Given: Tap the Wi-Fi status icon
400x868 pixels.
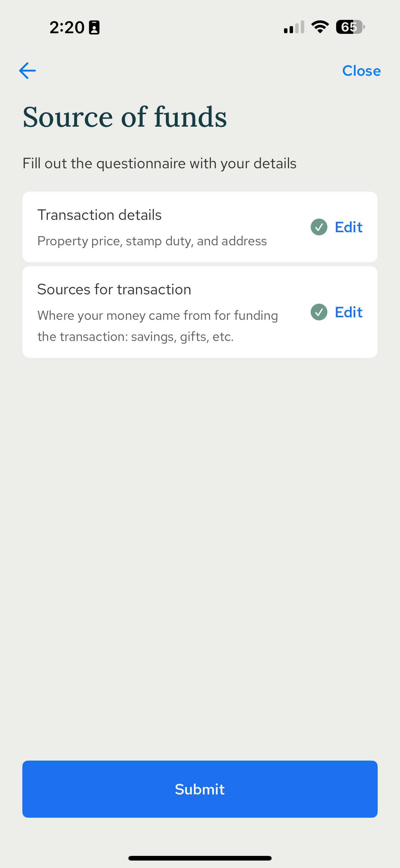Looking at the screenshot, I should (x=320, y=27).
